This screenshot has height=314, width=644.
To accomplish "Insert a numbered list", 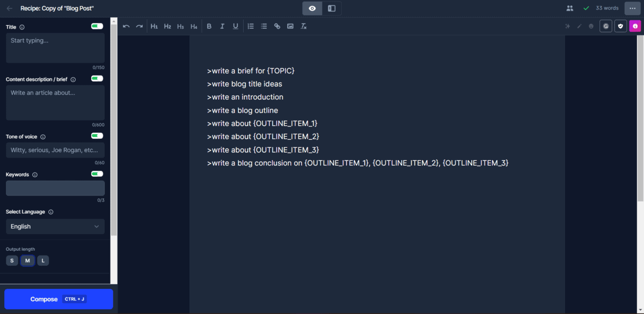I will pos(251,26).
